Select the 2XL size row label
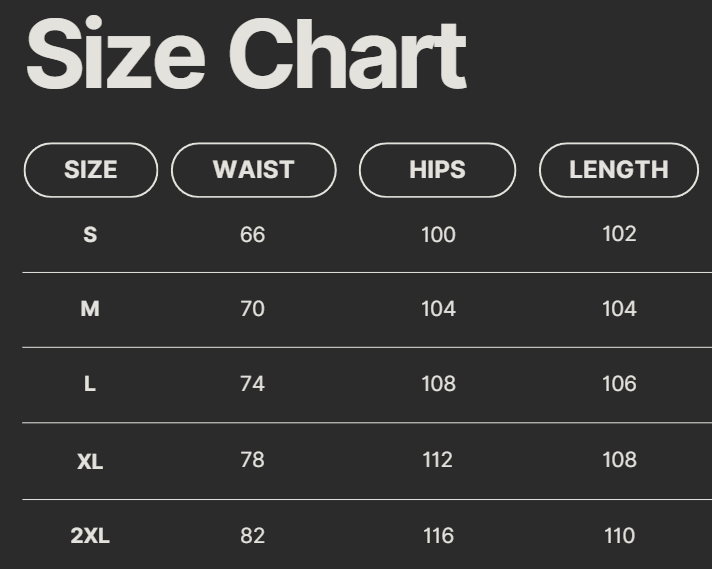The width and height of the screenshot is (712, 569). pos(90,536)
